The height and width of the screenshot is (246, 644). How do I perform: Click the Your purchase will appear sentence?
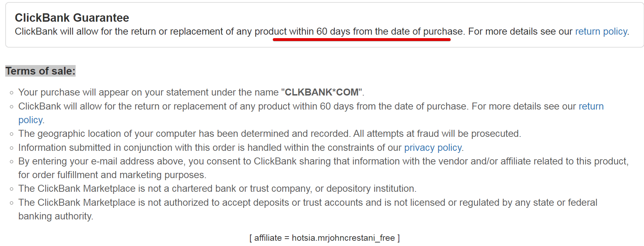point(191,92)
